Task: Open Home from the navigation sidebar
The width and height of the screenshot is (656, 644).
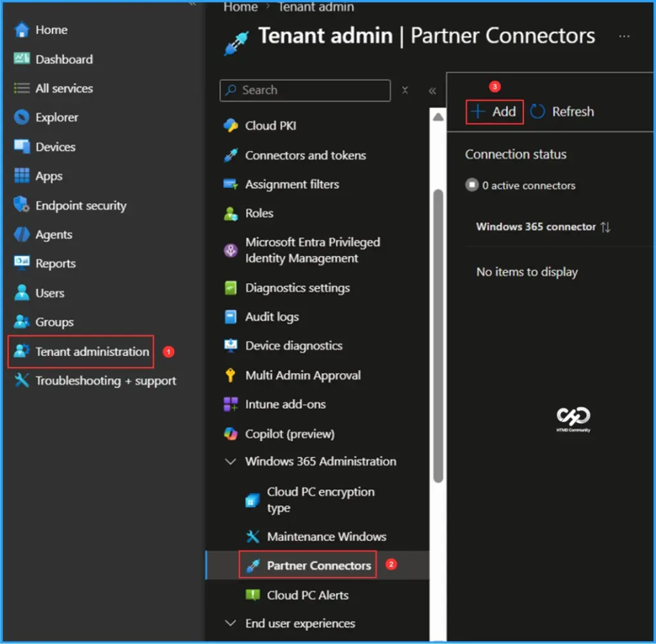Action: pos(51,29)
